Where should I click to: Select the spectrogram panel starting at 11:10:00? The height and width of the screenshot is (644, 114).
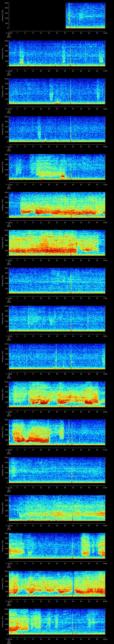pos(57,54)
